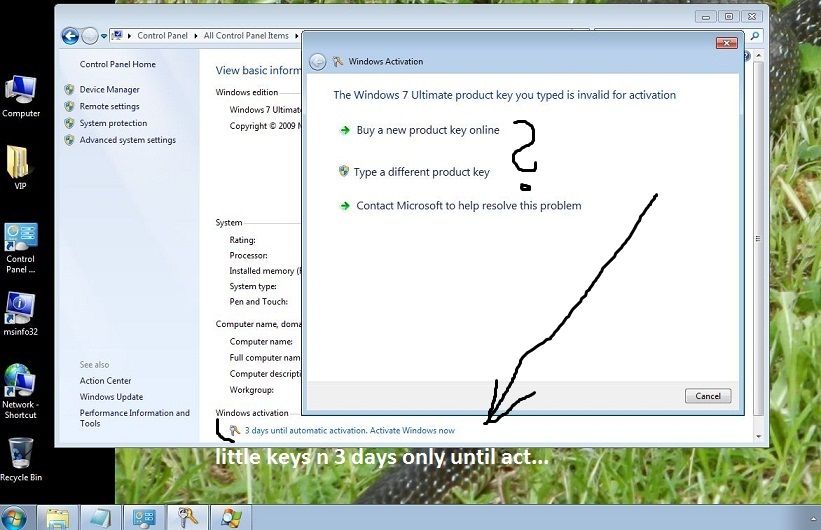Open the Control Panel desktop shortcut
Image resolution: width=821 pixels, height=530 pixels.
coord(20,248)
